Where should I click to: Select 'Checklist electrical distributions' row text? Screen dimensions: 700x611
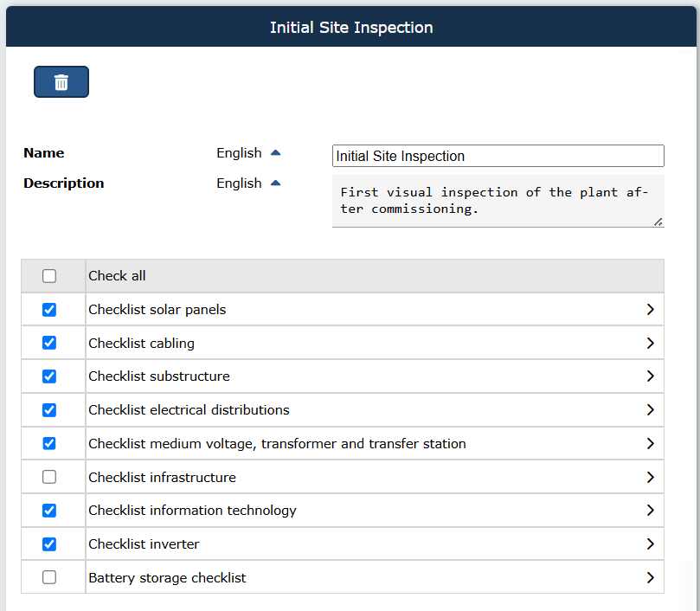[x=189, y=410]
